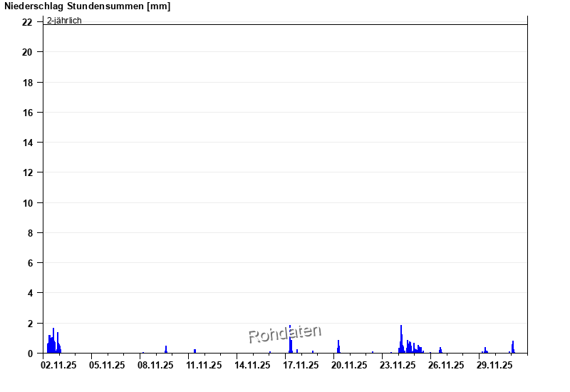
Task: Click the 2-jährlich threshold label
Action: (x=64, y=20)
